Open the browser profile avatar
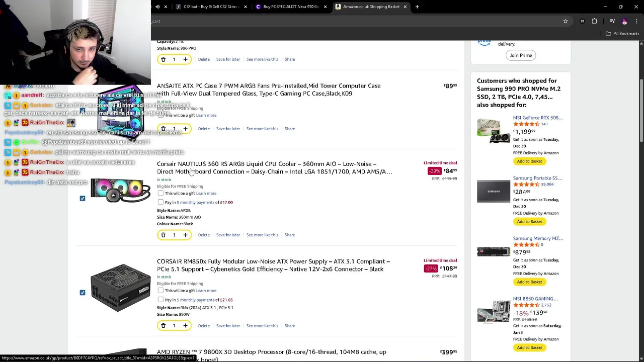The width and height of the screenshot is (644, 362). point(625,21)
